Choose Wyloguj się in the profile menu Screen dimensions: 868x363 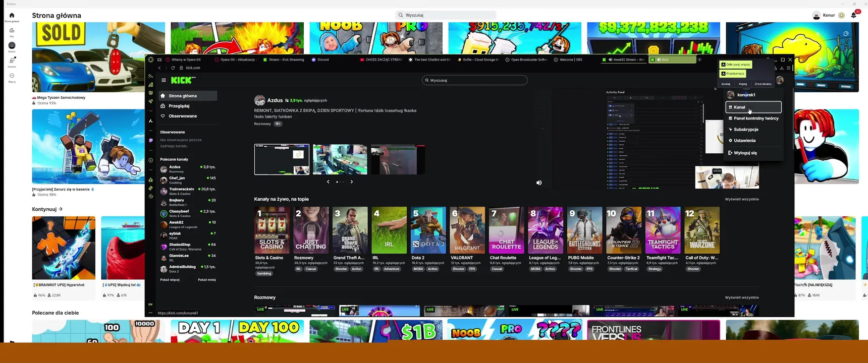click(753, 153)
